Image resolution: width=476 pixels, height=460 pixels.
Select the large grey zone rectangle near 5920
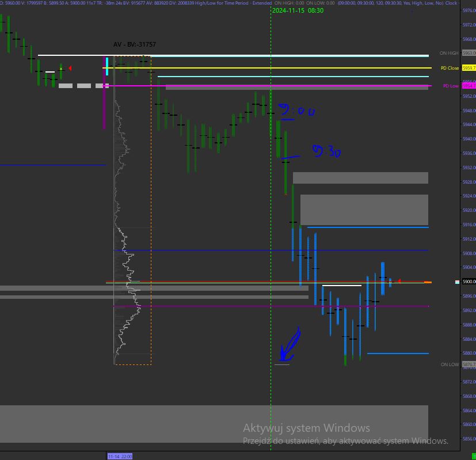click(364, 210)
